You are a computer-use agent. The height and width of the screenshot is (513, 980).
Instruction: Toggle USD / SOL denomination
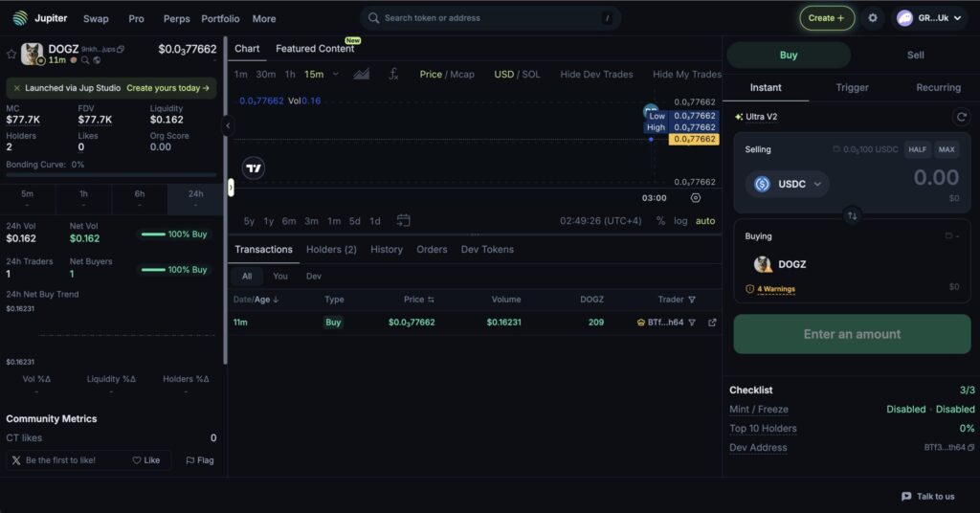tap(517, 75)
